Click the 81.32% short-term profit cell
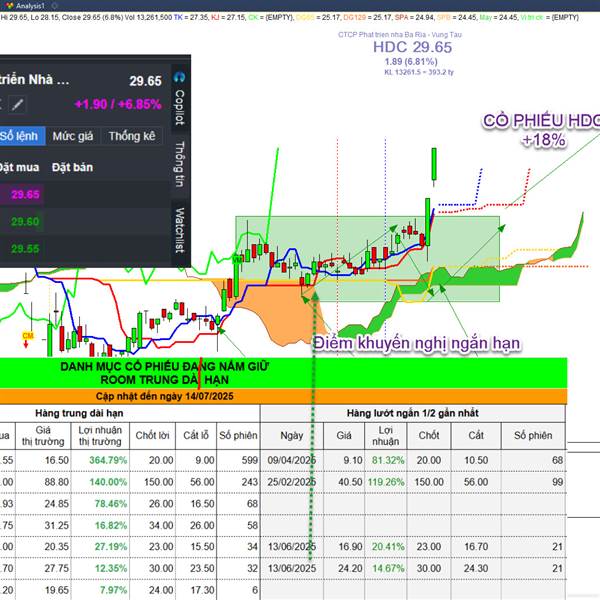Viewport: 600px width, 600px height. coord(388,460)
